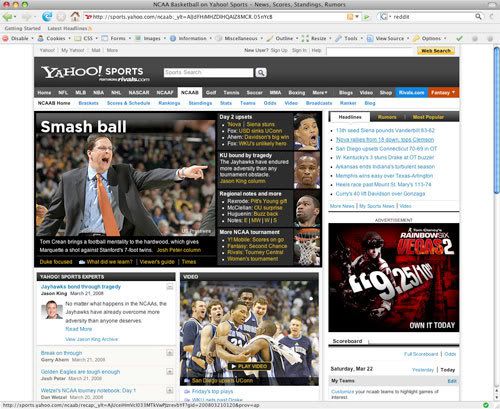Image resolution: width=500 pixels, height=409 pixels.
Task: Click the green Go arrow beside URL
Action: tap(367, 17)
